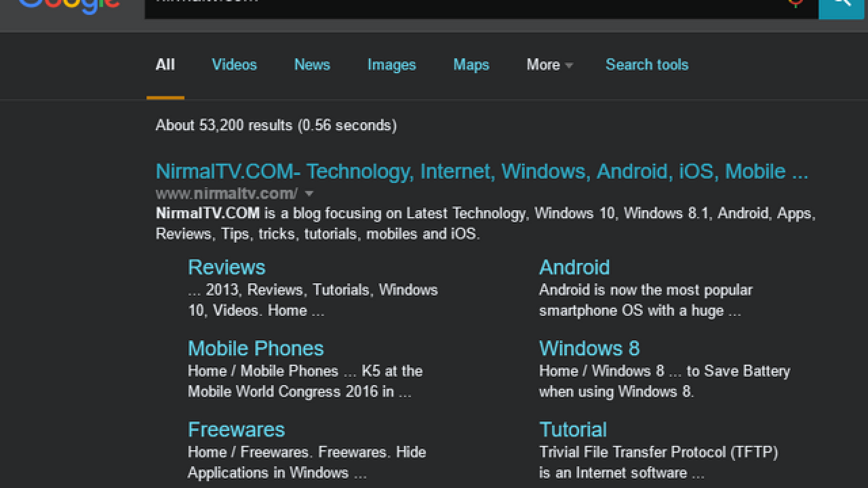
Task: Click the Mobile World Congress 2016 snippet
Action: [x=305, y=381]
